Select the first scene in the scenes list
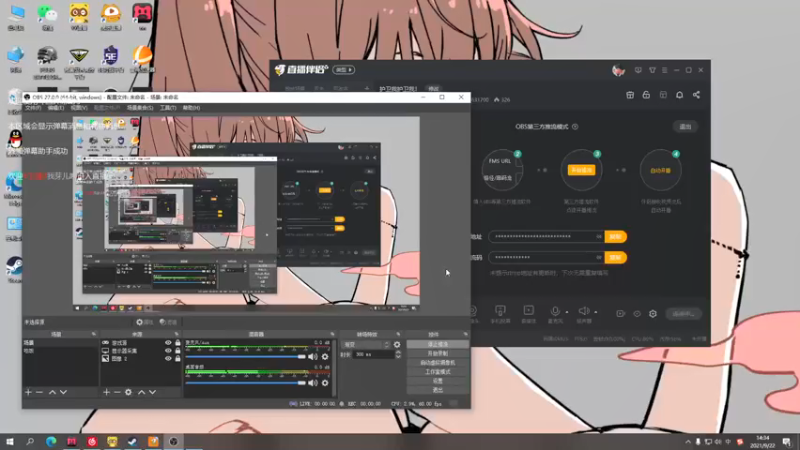The width and height of the screenshot is (800, 450). click(60, 343)
